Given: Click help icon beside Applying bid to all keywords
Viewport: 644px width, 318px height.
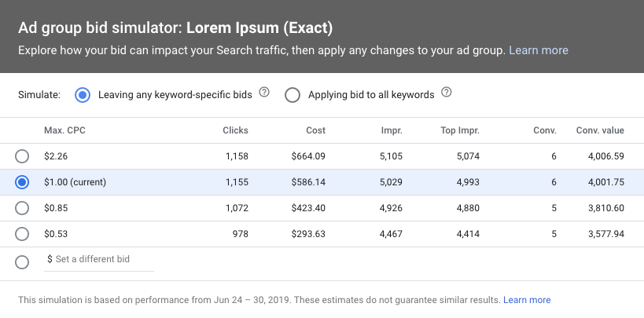Looking at the screenshot, I should [x=447, y=93].
